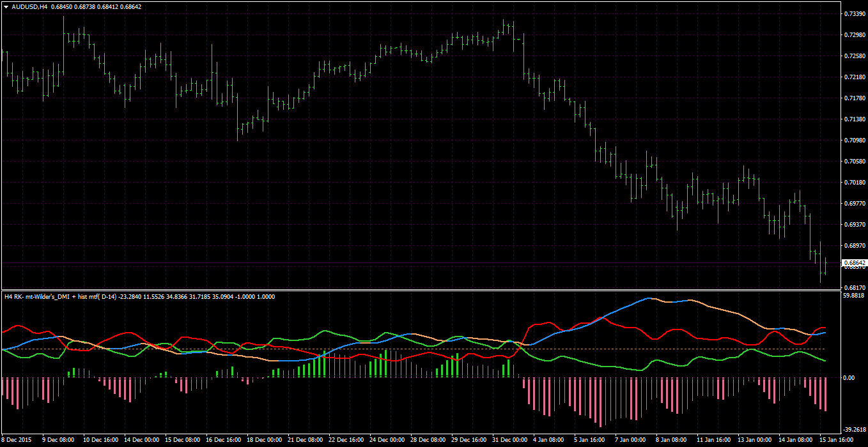Click the 14 Jan 08:00 time label
Screen dimensions: 868x447
pos(795,440)
